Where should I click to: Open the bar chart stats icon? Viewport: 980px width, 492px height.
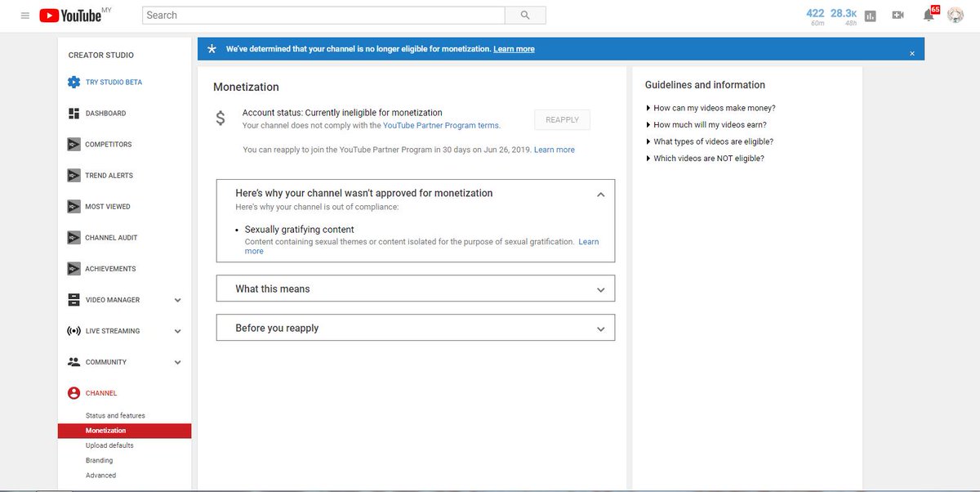tap(871, 16)
